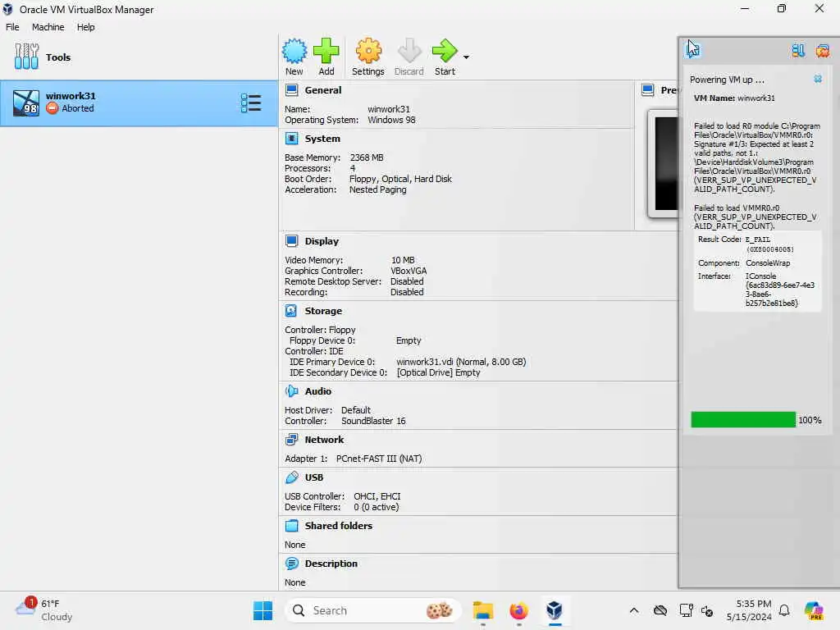840x630 pixels.
Task: Click the winwork31.vdi disk entry text
Action: [461, 362]
